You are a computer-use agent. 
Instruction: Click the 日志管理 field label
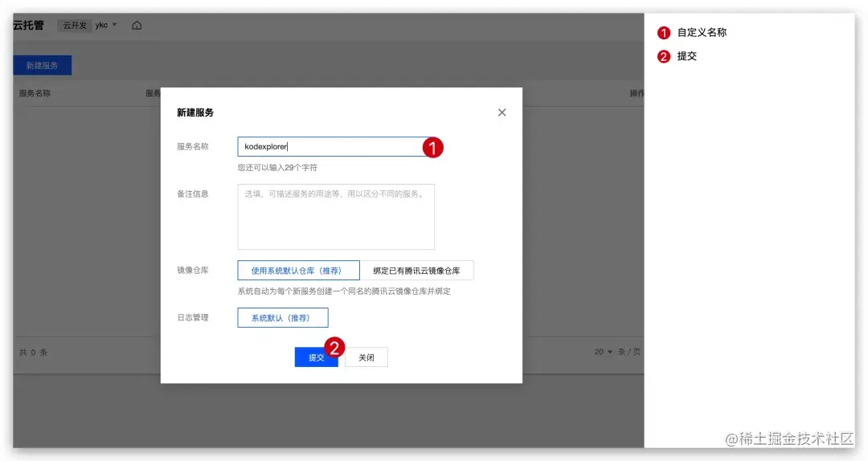coord(193,318)
